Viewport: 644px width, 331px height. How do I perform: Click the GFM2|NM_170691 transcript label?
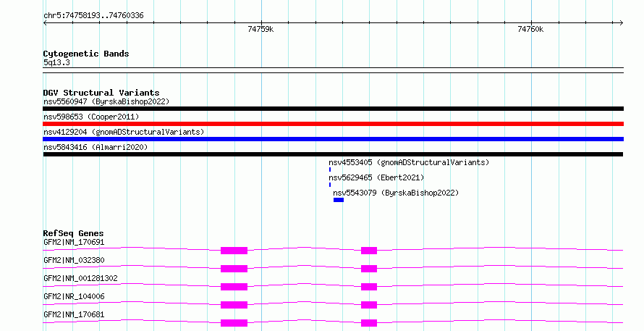pyautogui.click(x=74, y=242)
